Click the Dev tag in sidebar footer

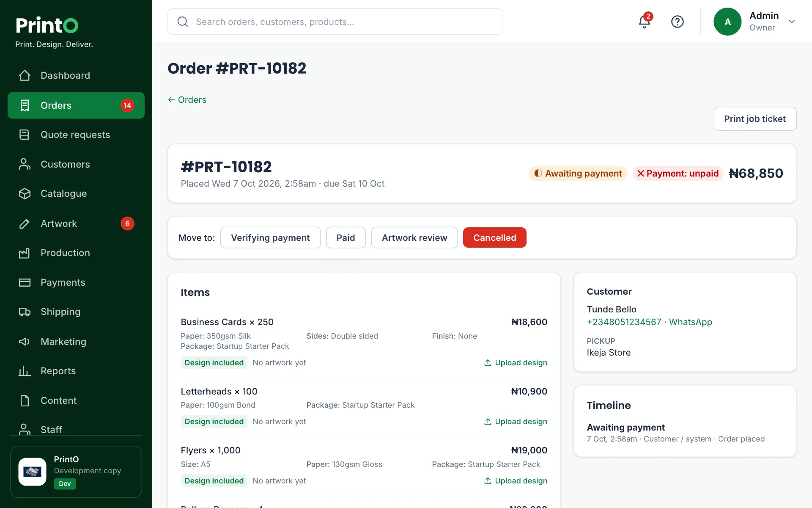65,484
